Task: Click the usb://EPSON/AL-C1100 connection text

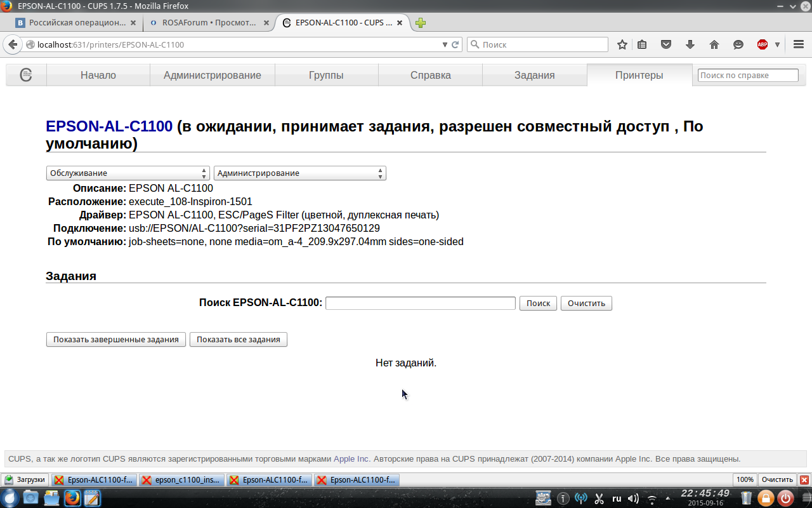Action: point(254,228)
